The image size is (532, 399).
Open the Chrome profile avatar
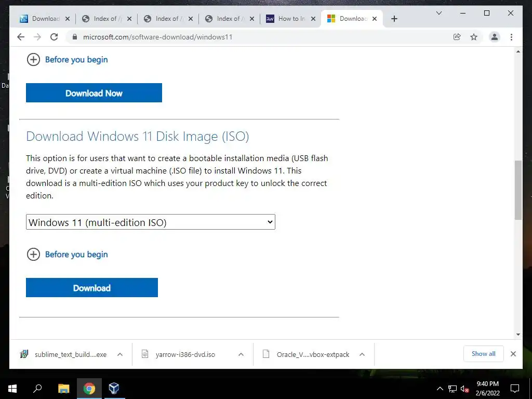pos(495,37)
